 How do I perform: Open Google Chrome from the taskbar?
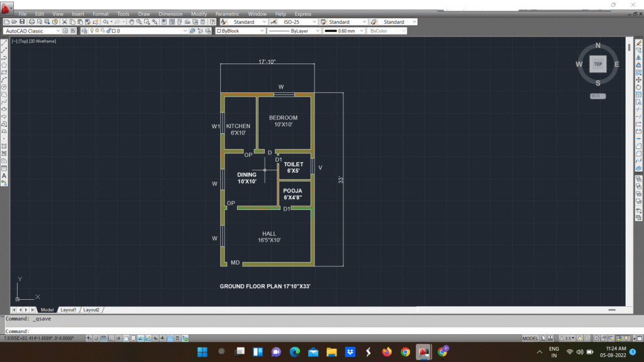point(406,352)
